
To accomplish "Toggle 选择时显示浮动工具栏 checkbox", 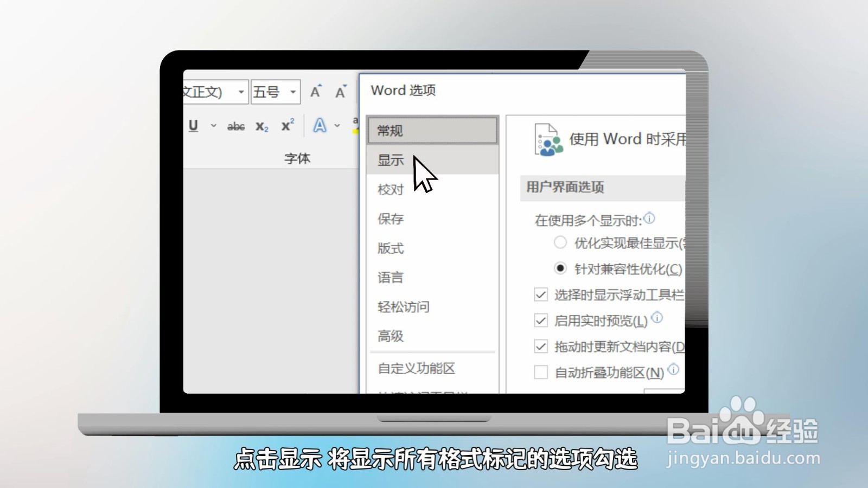I will (x=541, y=294).
